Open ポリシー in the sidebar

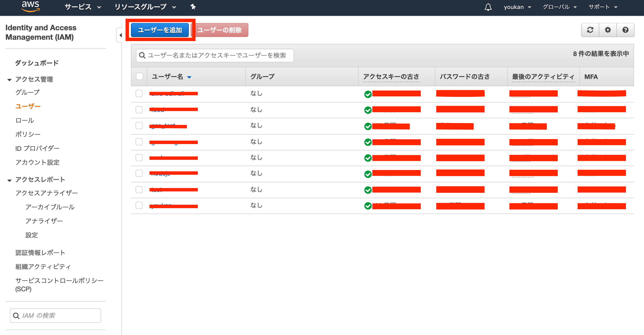pos(28,134)
